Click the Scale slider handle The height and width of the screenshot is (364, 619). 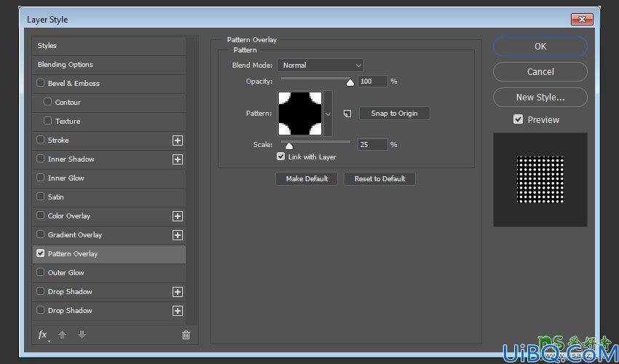(x=289, y=146)
